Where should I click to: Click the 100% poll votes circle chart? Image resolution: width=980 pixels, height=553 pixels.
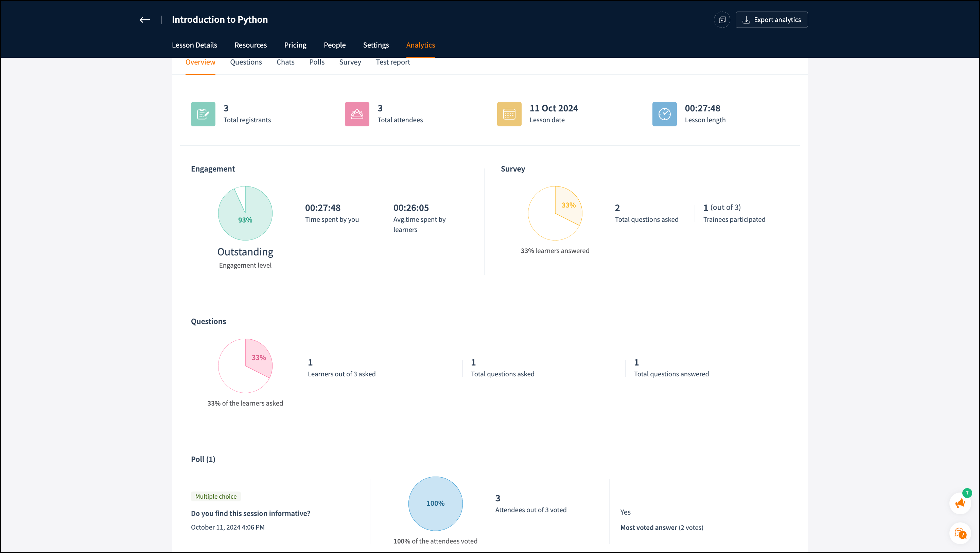[435, 503]
